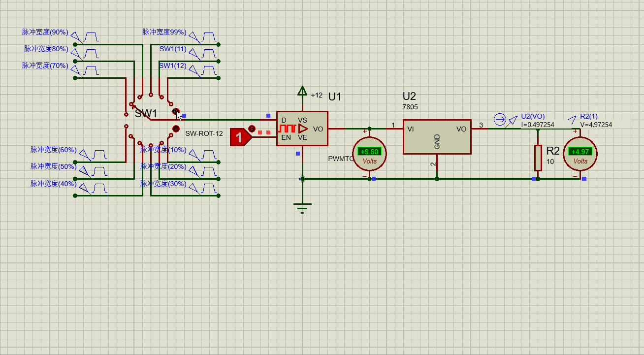
Task: Select the U2 7805 regulator block
Action: [437, 137]
